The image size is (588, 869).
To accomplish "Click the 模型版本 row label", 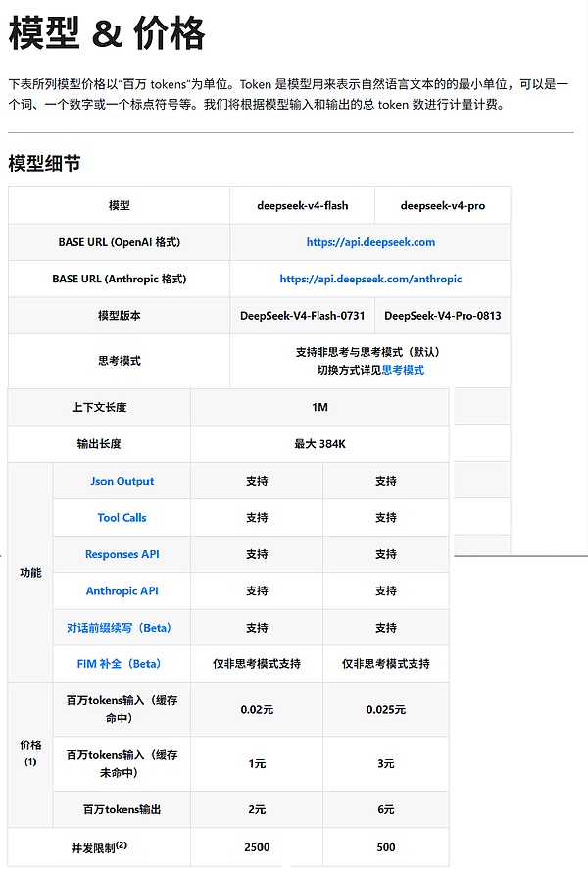I will point(119,316).
